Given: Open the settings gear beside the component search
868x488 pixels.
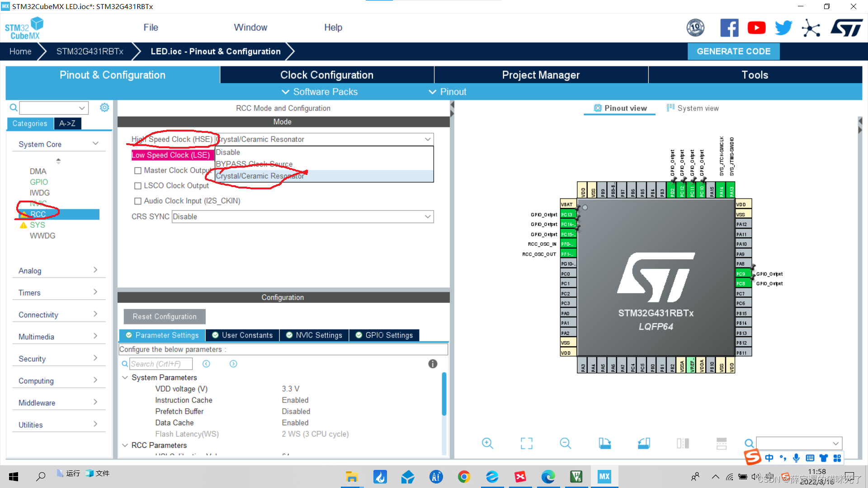Looking at the screenshot, I should (x=104, y=108).
